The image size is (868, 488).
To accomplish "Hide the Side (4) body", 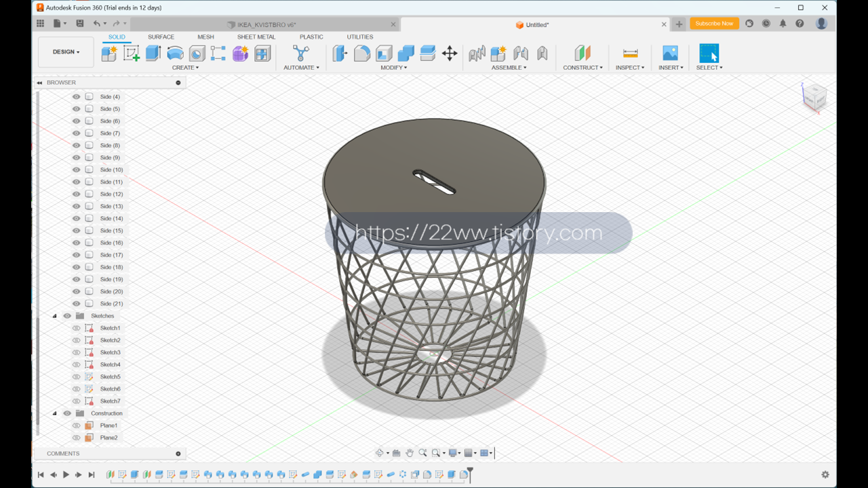I will click(76, 97).
